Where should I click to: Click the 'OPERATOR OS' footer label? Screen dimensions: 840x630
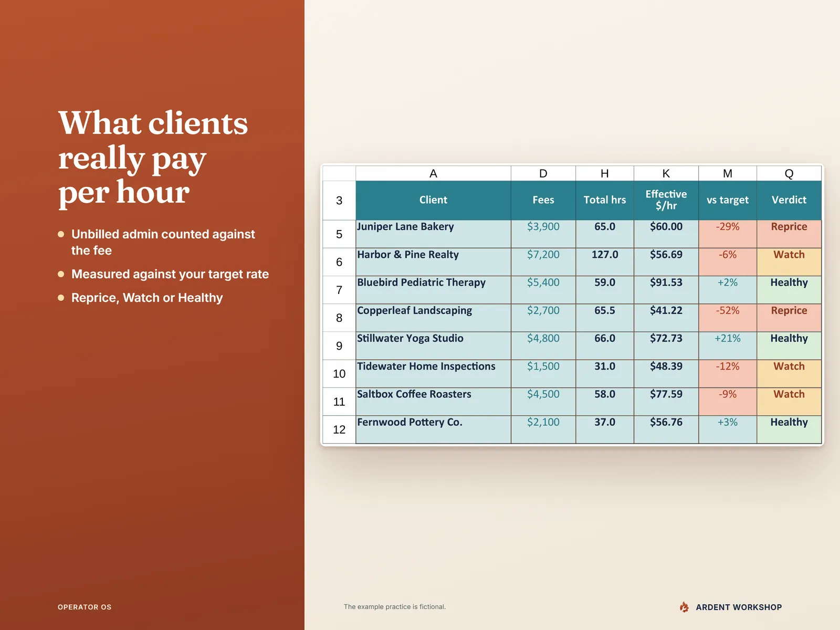[x=85, y=607]
